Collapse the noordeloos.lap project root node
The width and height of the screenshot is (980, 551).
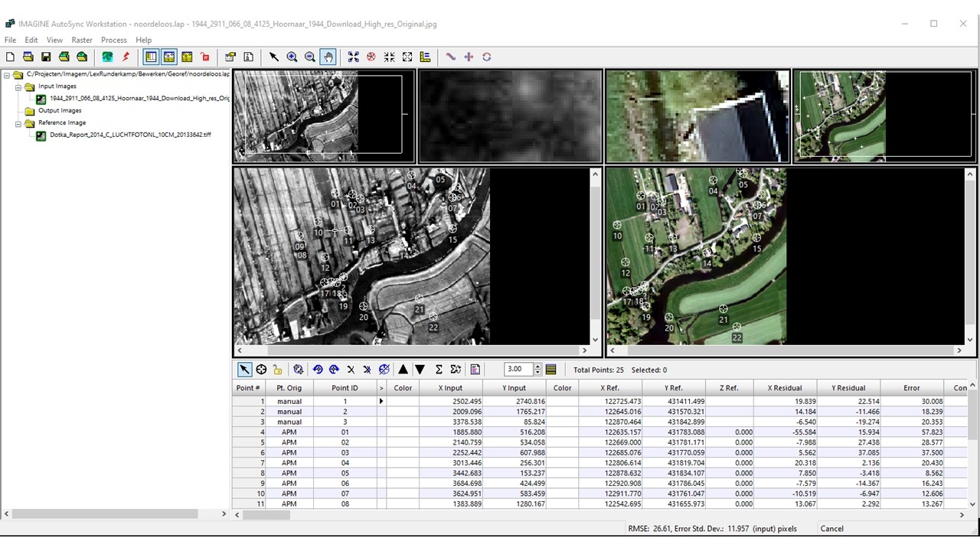coord(7,75)
